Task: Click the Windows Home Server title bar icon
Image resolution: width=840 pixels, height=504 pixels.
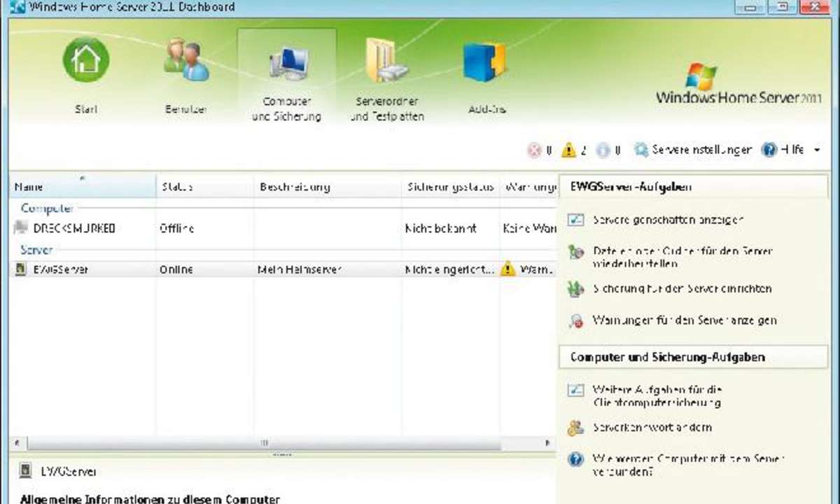Action: 17,7
